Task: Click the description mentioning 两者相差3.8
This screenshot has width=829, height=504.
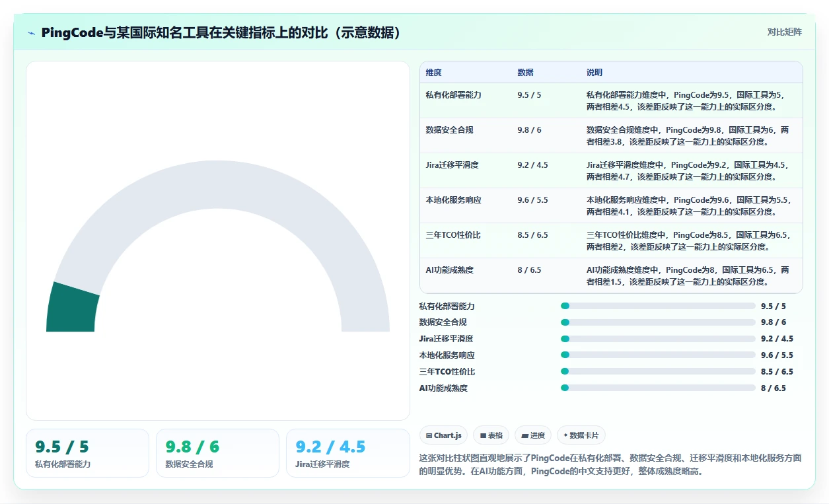Action: 688,135
